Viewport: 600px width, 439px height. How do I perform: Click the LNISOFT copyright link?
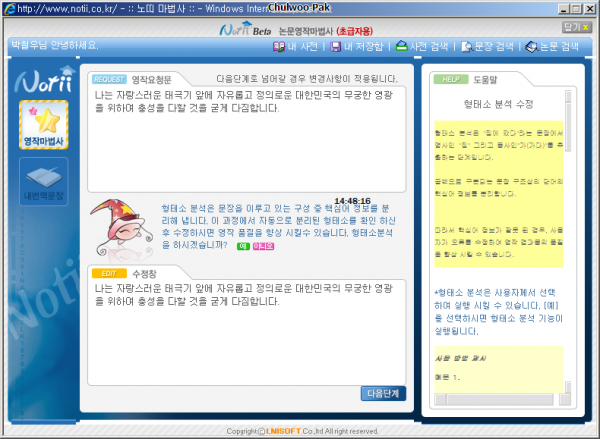click(283, 431)
